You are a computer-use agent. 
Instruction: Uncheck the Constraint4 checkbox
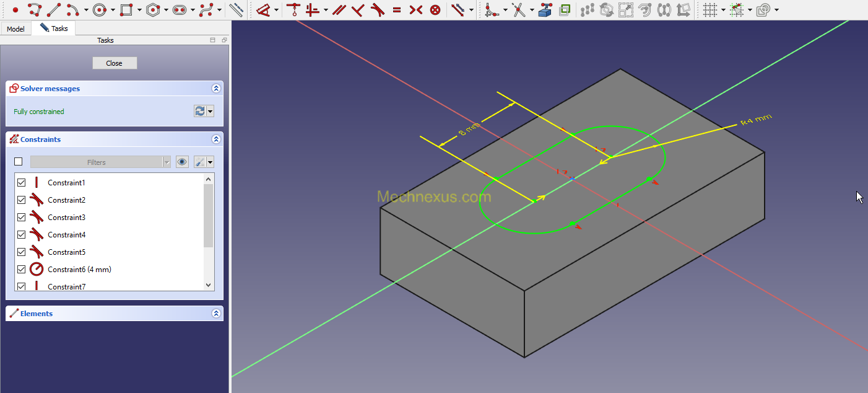point(22,234)
